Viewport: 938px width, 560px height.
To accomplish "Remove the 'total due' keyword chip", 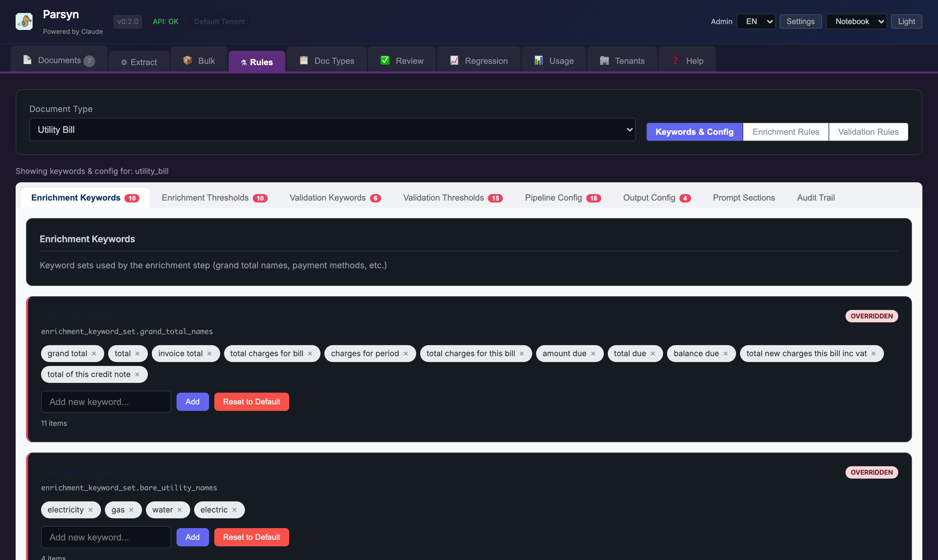I will click(x=653, y=354).
